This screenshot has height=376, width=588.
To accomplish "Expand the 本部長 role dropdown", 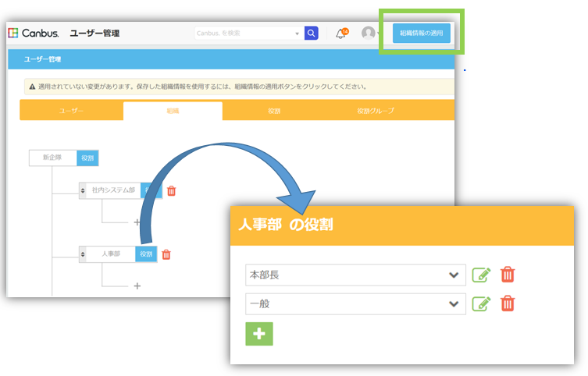I will tap(454, 275).
